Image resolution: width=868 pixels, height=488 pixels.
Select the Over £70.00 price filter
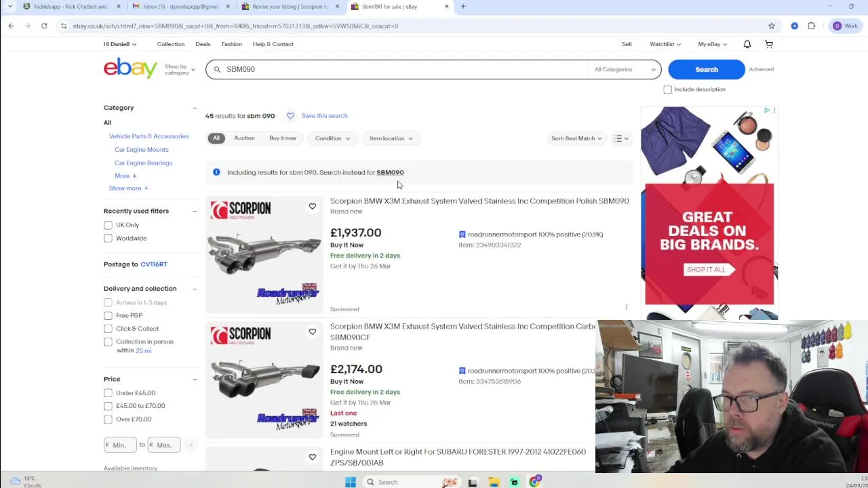108,419
